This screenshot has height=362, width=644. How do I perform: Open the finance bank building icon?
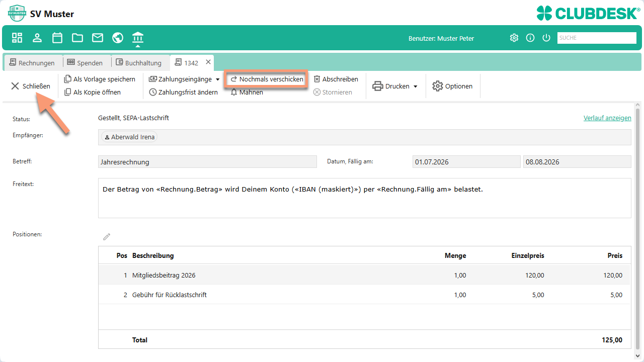[138, 38]
